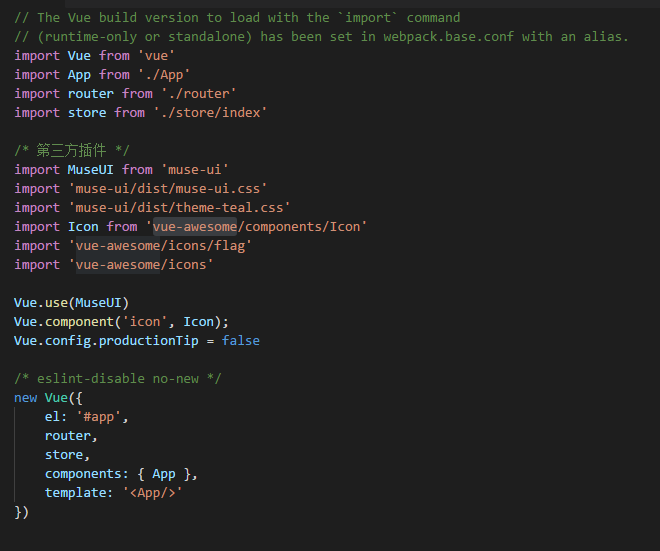Click the './App' module path
The height and width of the screenshot is (551, 660).
(164, 75)
